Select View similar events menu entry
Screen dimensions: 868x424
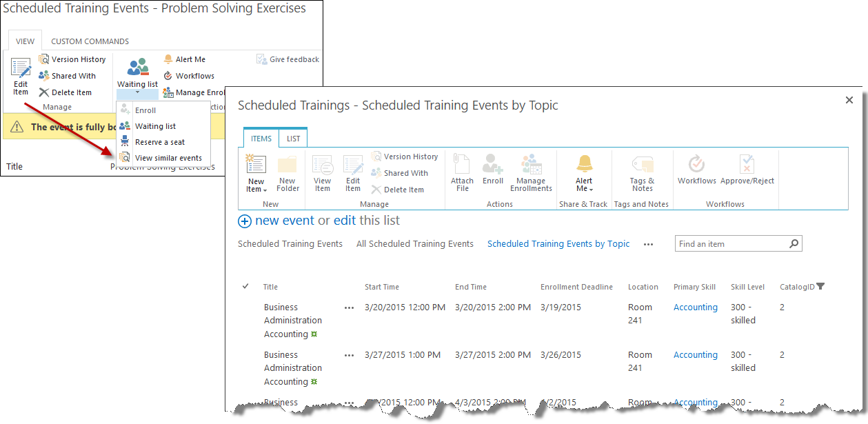(168, 158)
